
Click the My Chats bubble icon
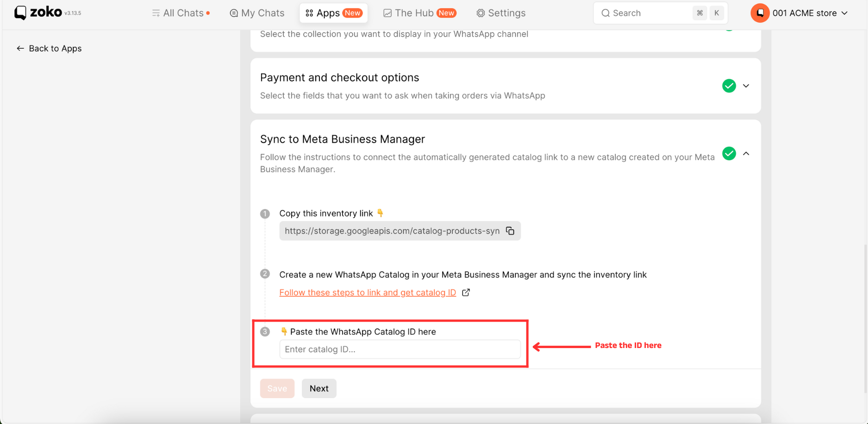click(234, 13)
